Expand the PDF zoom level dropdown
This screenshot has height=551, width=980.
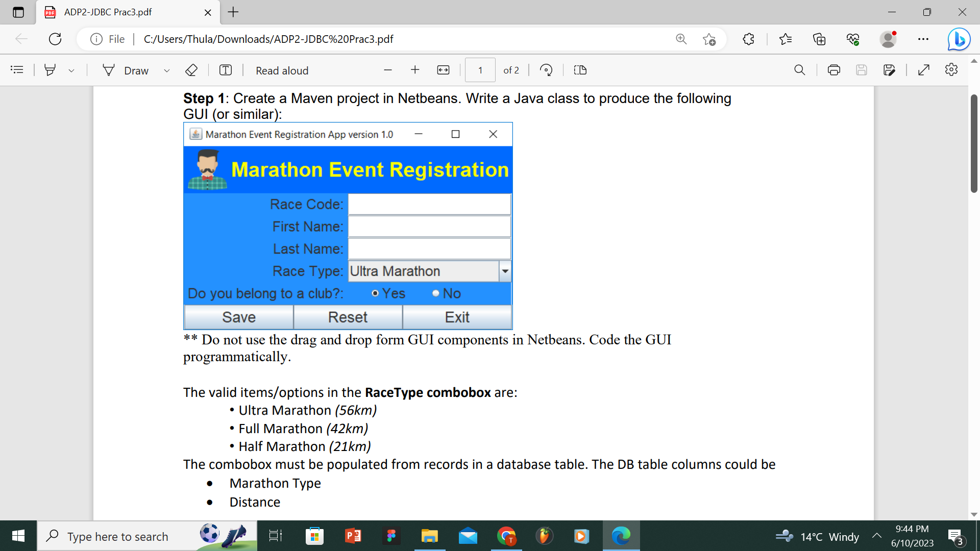click(x=444, y=70)
